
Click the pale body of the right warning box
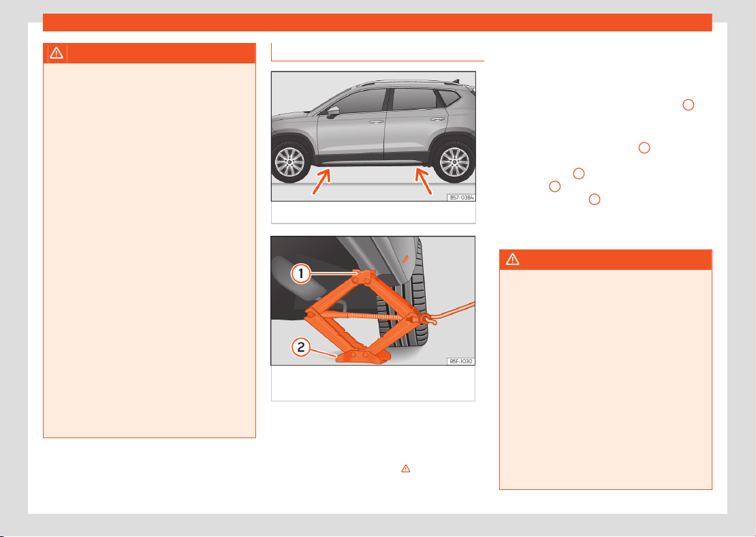605,380
